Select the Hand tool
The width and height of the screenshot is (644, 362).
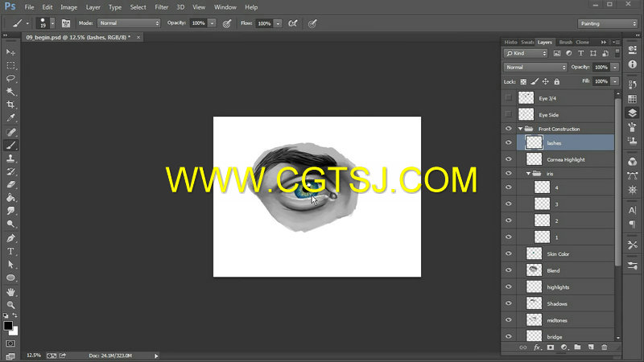click(10, 292)
